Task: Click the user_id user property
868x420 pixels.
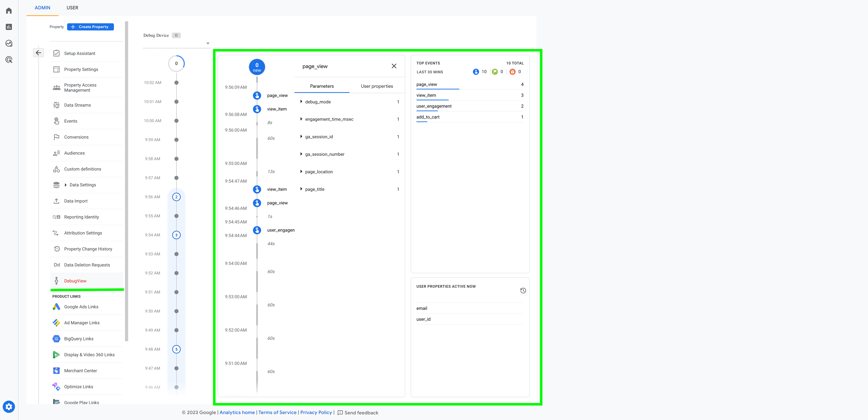Action: pyautogui.click(x=470, y=319)
